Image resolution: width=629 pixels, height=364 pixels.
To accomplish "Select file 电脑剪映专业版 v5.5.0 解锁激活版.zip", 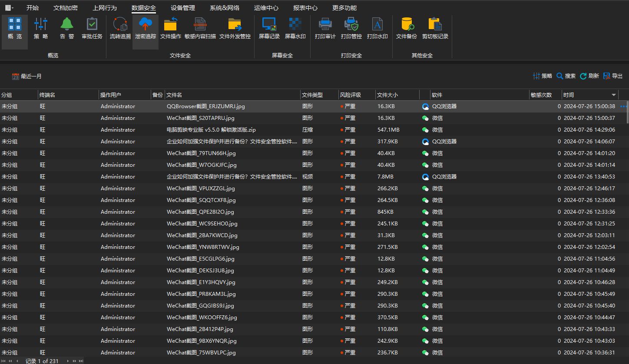I will pyautogui.click(x=211, y=130).
